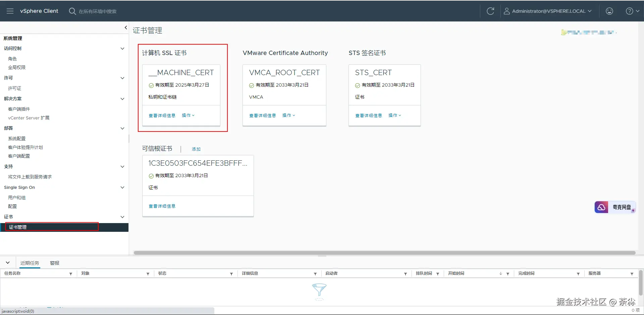Filter the 服务器 column
Image resolution: width=644 pixels, height=315 pixels.
coord(632,274)
